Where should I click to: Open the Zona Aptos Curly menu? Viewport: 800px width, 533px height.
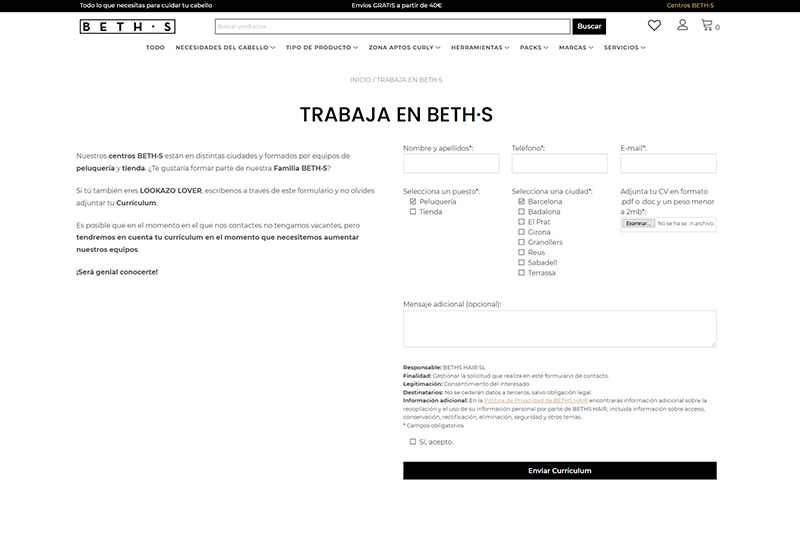[404, 48]
